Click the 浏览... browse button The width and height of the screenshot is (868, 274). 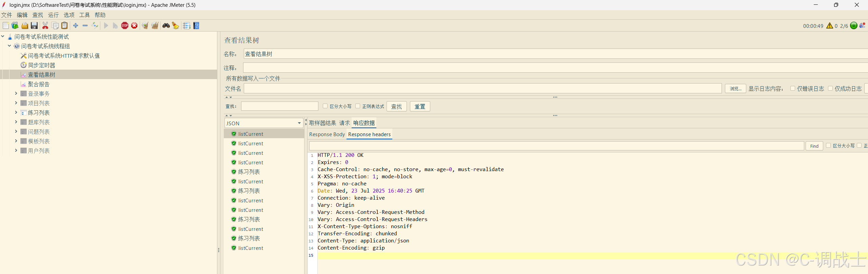click(735, 89)
